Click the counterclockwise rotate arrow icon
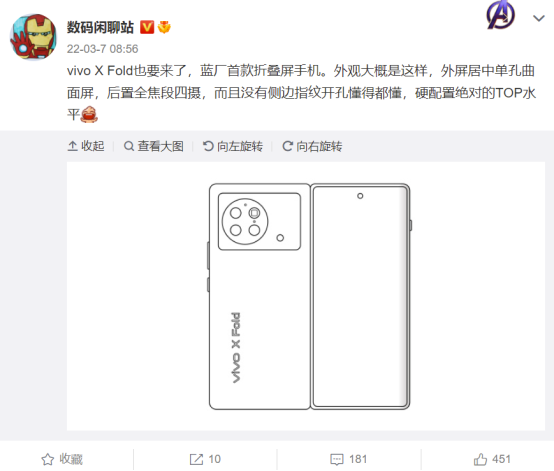Image resolution: width=554 pixels, height=471 pixels. [208, 146]
